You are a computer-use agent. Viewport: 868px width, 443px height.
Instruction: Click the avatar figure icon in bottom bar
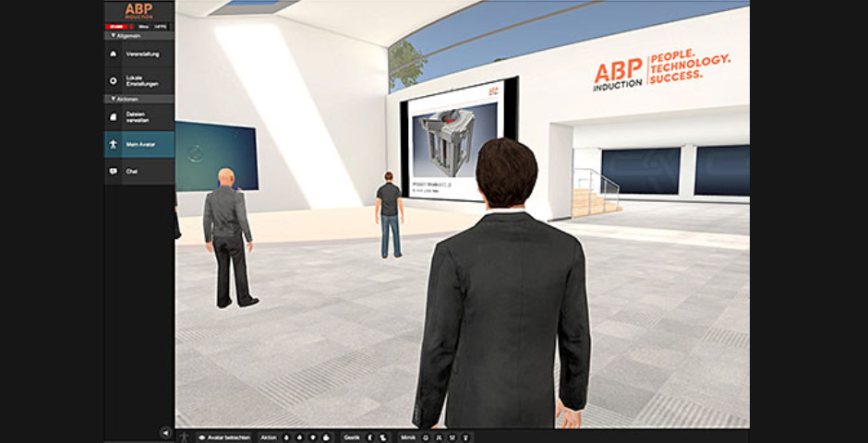click(183, 437)
